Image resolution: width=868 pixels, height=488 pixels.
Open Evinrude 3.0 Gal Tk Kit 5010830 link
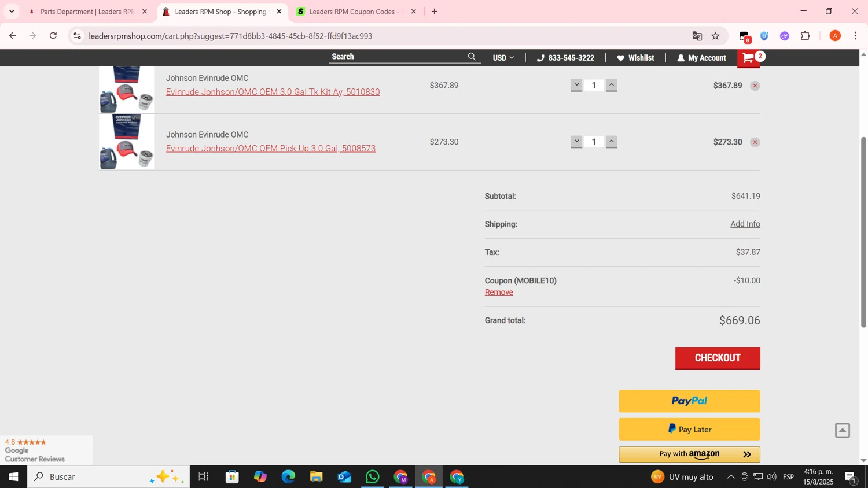click(273, 92)
